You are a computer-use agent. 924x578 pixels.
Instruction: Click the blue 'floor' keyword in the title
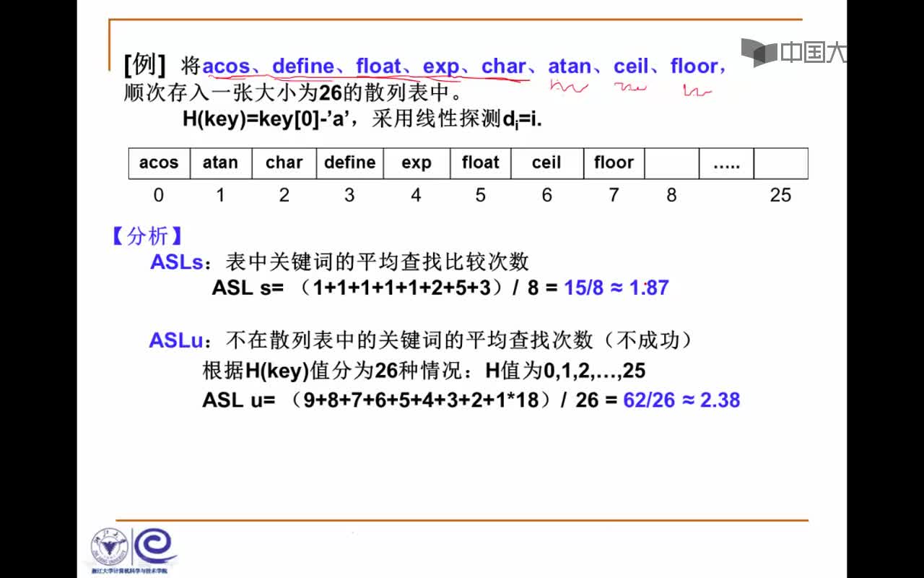click(694, 66)
